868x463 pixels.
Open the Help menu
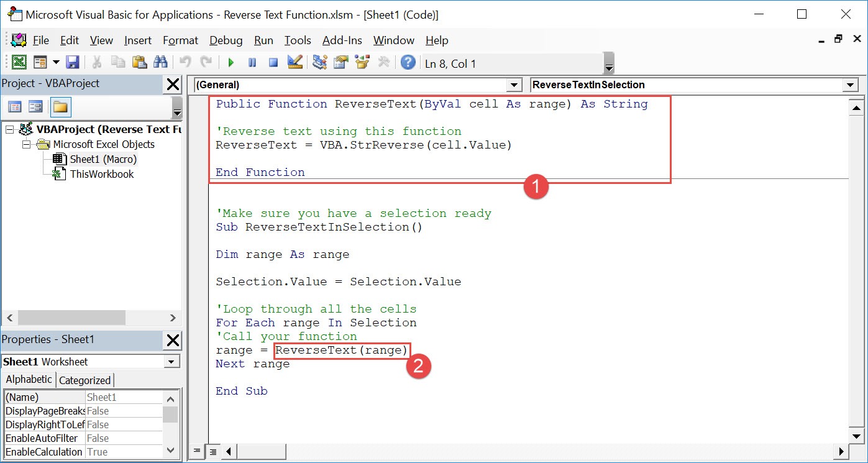(437, 40)
